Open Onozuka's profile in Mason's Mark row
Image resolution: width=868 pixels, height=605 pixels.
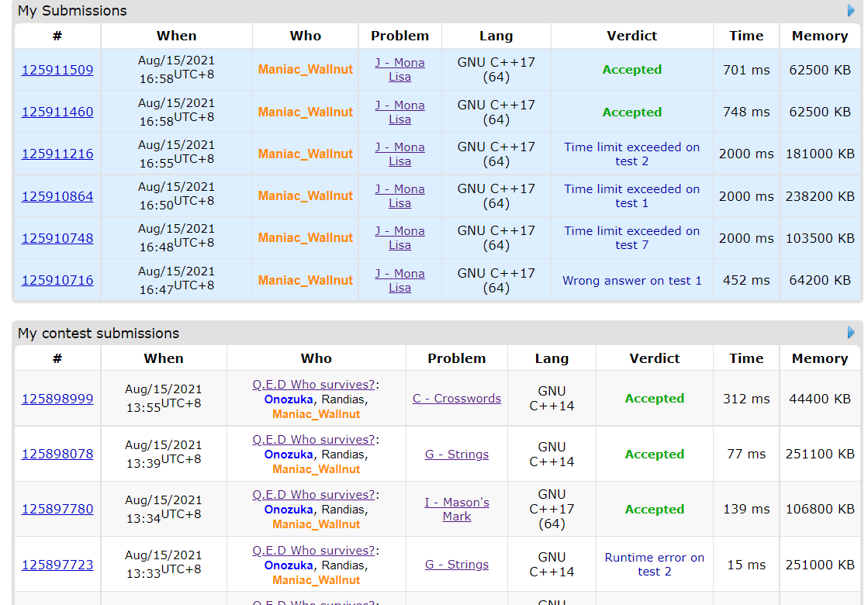click(x=289, y=510)
